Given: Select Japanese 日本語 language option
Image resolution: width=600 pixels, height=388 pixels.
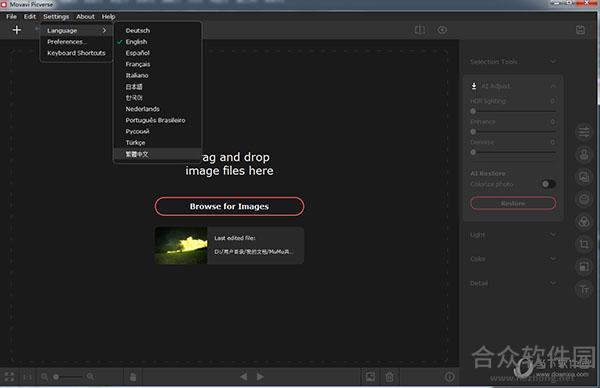Looking at the screenshot, I should click(x=157, y=86).
